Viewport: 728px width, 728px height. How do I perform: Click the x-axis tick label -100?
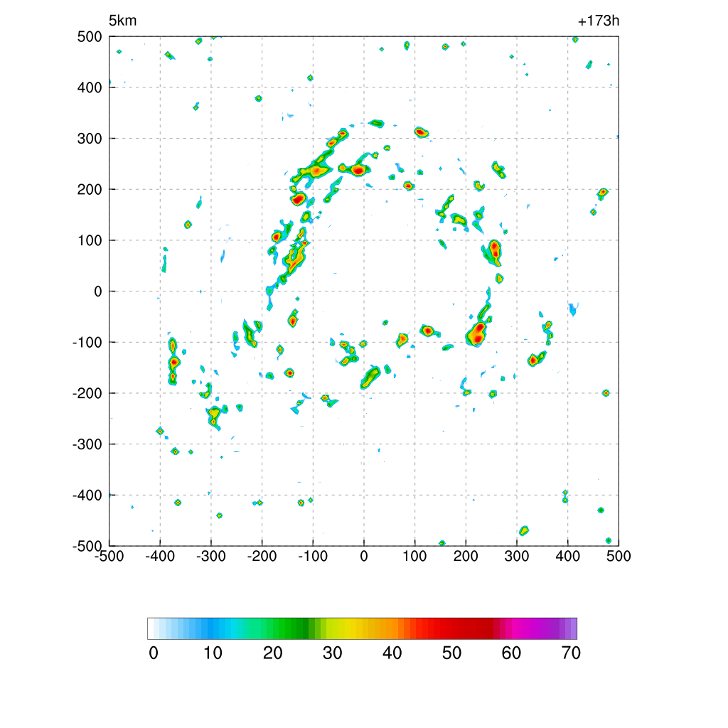pyautogui.click(x=313, y=556)
